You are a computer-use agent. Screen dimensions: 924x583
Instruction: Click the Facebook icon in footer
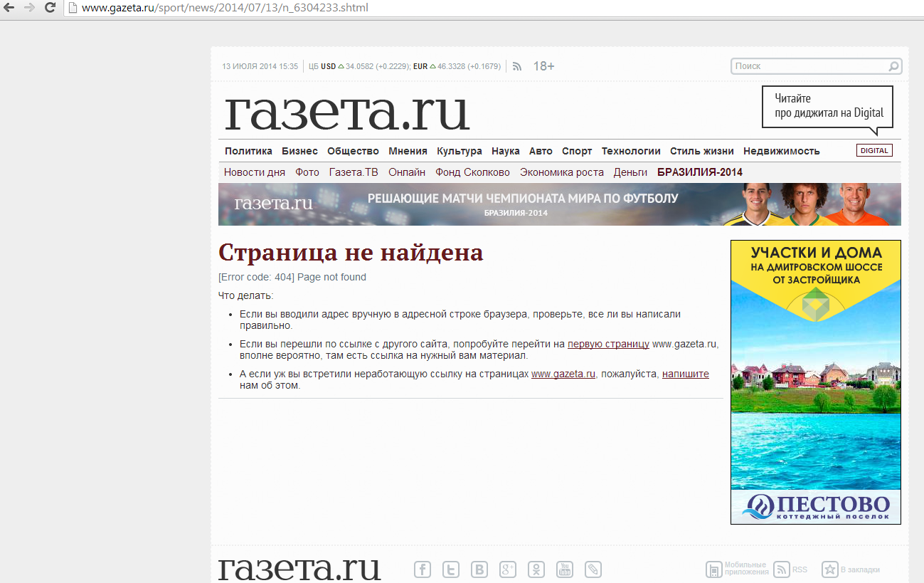pyautogui.click(x=423, y=569)
